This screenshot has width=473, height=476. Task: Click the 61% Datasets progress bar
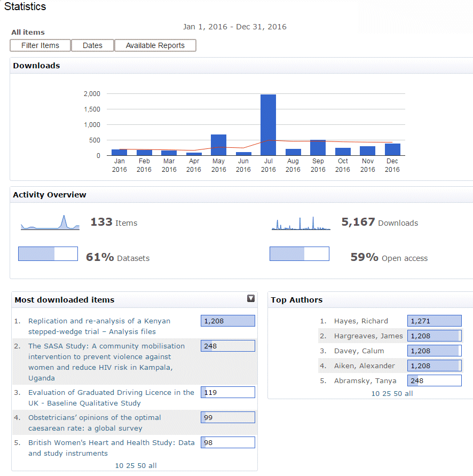tap(48, 254)
